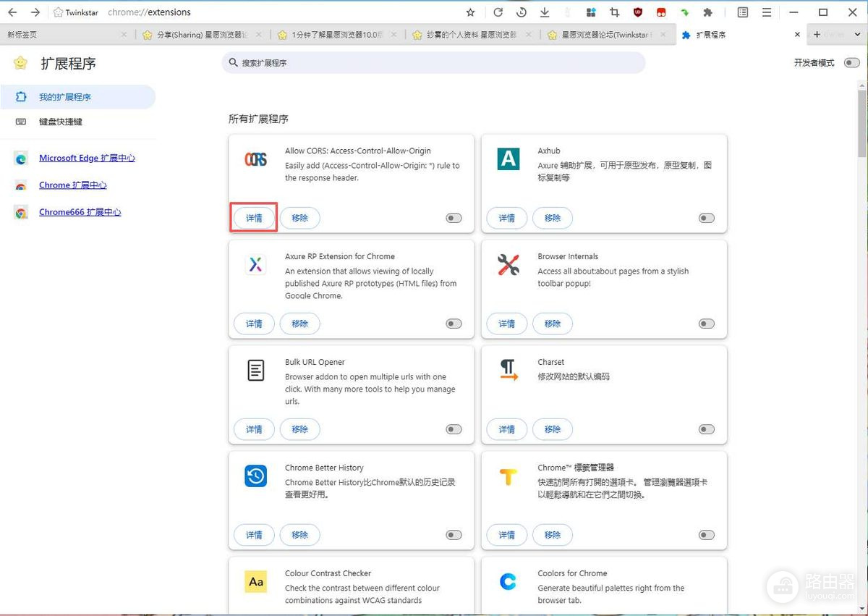Image resolution: width=868 pixels, height=616 pixels.
Task: Open Chrome 扩展中心 link
Action: [73, 185]
